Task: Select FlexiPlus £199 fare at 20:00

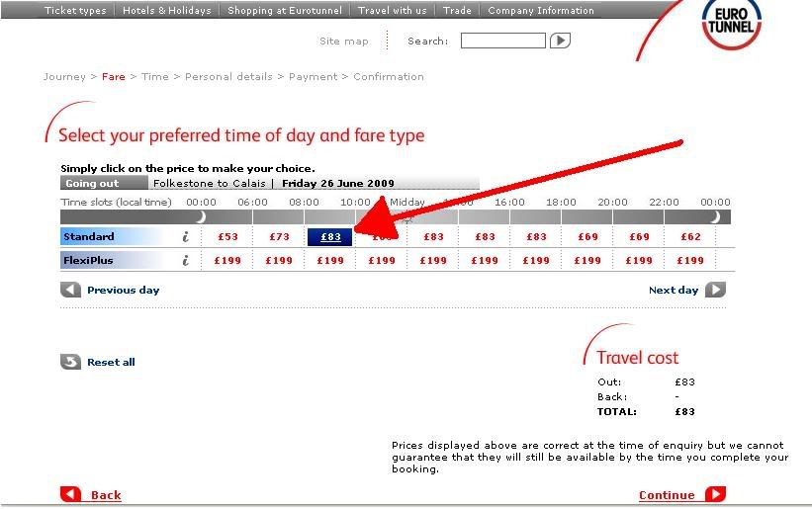Action: tap(639, 260)
